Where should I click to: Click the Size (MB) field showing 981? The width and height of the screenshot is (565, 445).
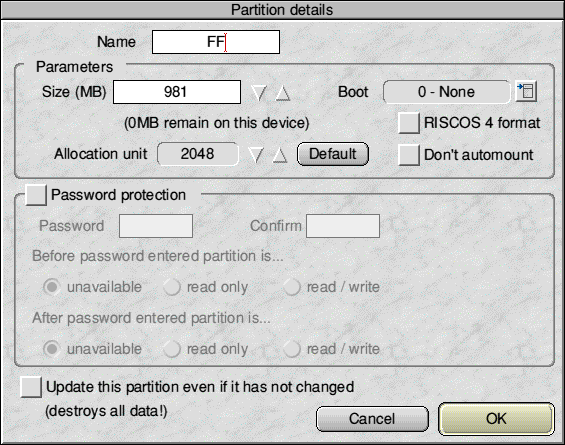[x=177, y=92]
